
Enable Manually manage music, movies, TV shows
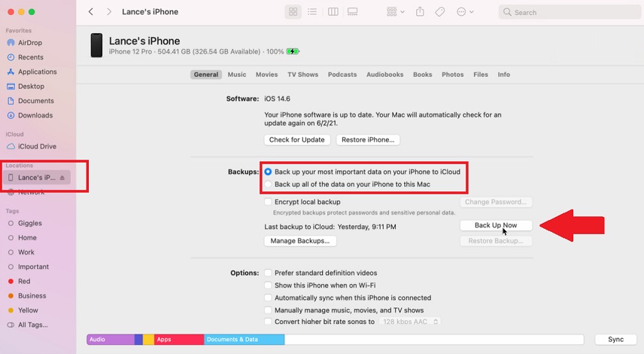click(x=268, y=310)
